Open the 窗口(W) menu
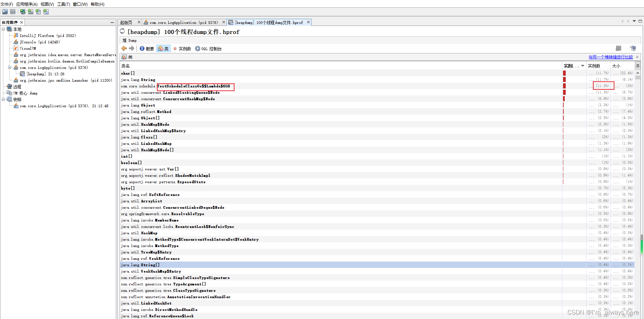The height and width of the screenshot is (319, 644). coord(80,4)
